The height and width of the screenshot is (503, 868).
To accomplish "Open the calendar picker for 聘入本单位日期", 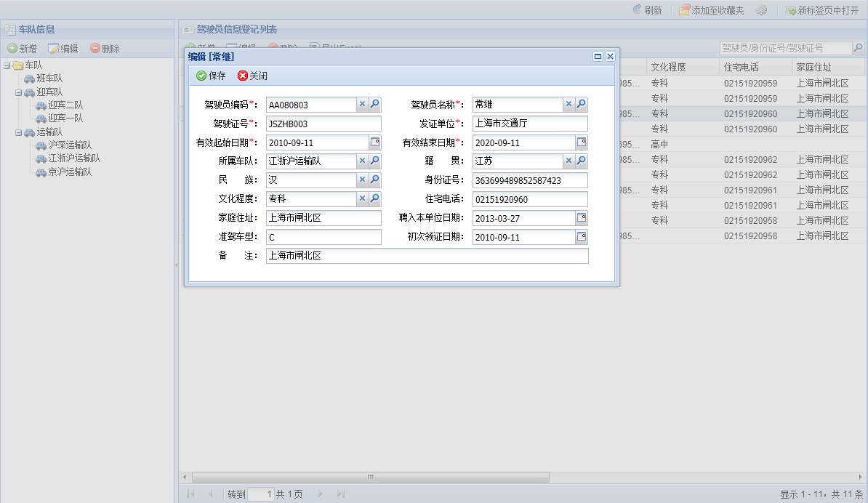I will (580, 217).
